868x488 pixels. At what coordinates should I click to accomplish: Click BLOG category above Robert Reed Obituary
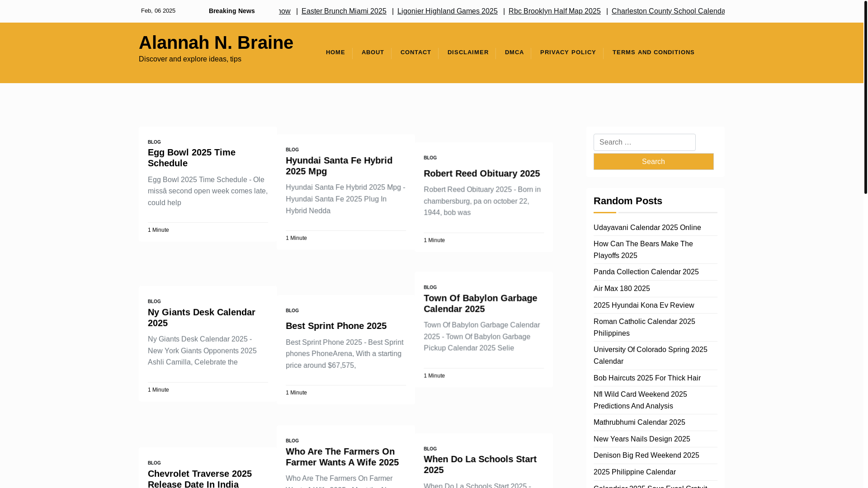430,158
